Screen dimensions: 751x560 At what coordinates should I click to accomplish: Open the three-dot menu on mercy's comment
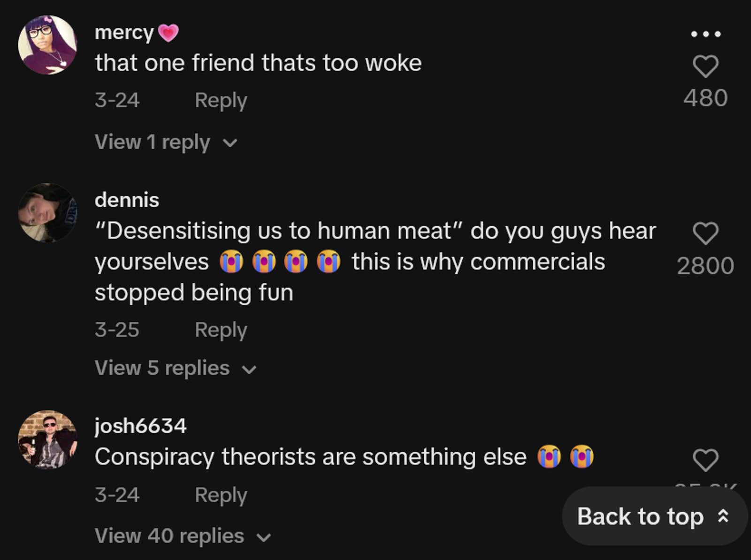(x=705, y=34)
